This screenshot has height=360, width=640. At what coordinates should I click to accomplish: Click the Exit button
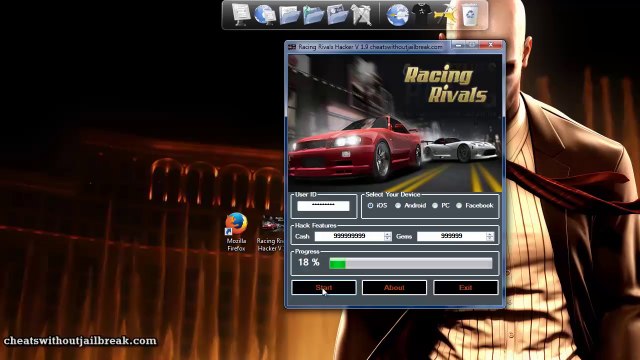tap(466, 287)
